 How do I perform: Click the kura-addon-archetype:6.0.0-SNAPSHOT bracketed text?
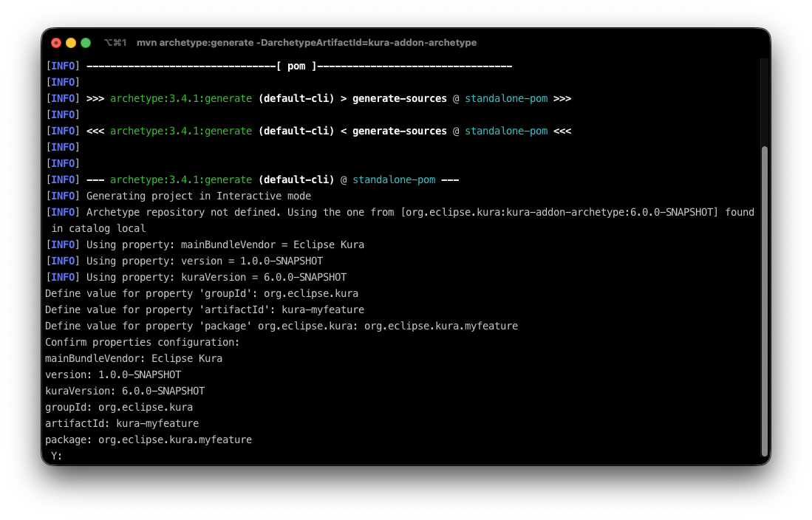coord(560,212)
